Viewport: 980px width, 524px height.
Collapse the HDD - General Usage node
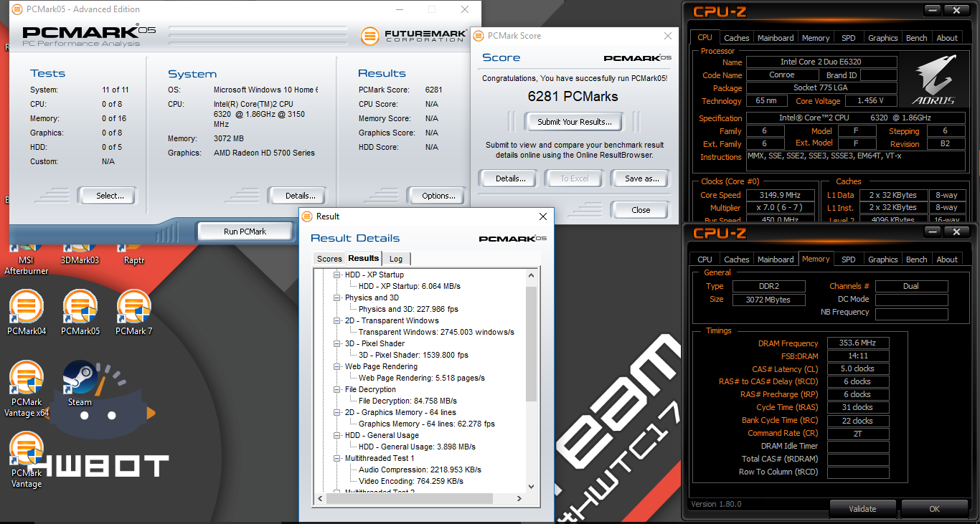pyautogui.click(x=338, y=435)
